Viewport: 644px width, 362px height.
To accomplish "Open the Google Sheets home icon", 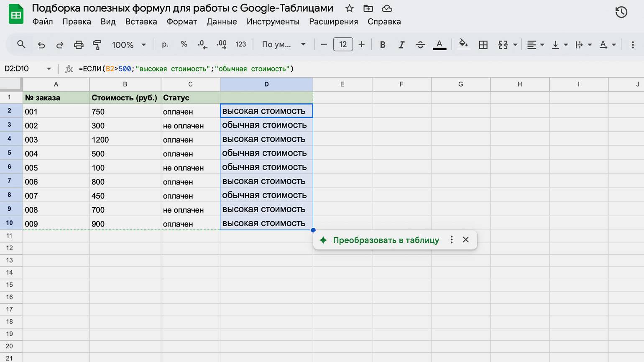I will coord(16,14).
